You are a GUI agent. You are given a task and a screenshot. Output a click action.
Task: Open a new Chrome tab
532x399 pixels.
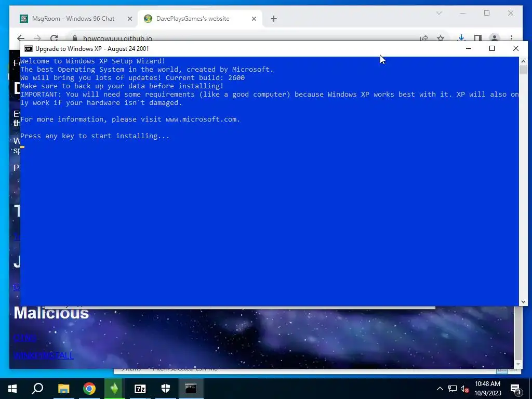[x=274, y=19]
